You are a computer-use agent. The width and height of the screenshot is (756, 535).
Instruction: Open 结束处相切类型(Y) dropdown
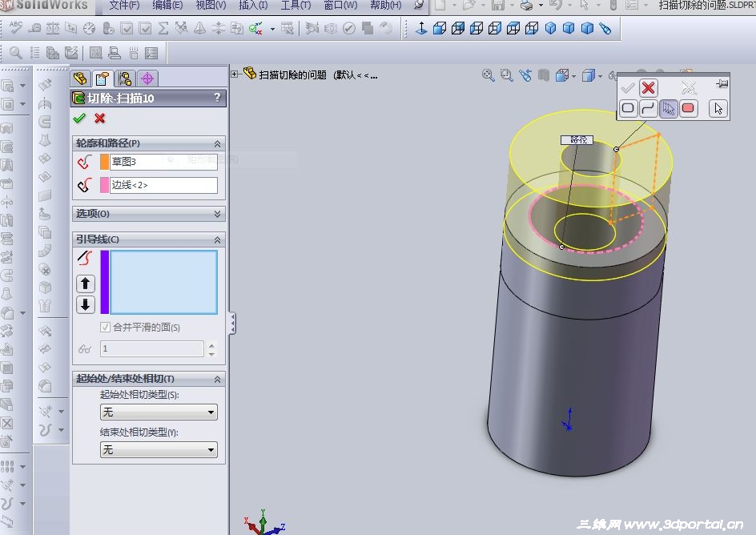tap(159, 449)
